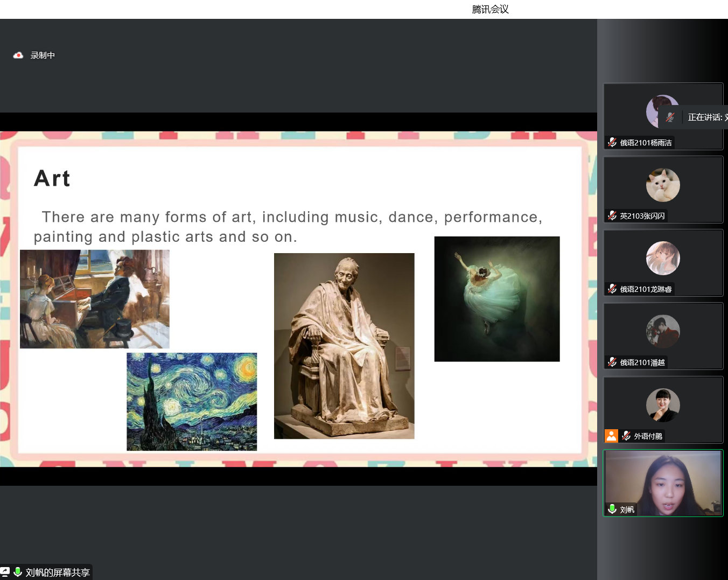Click the slide sentence about forms of art
This screenshot has height=580, width=728.
pyautogui.click(x=288, y=227)
